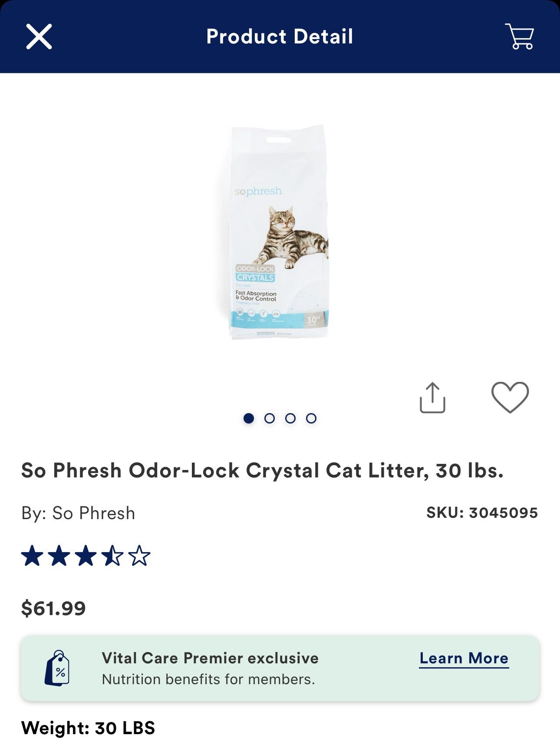
Task: Tap the share icon
Action: [x=432, y=397]
